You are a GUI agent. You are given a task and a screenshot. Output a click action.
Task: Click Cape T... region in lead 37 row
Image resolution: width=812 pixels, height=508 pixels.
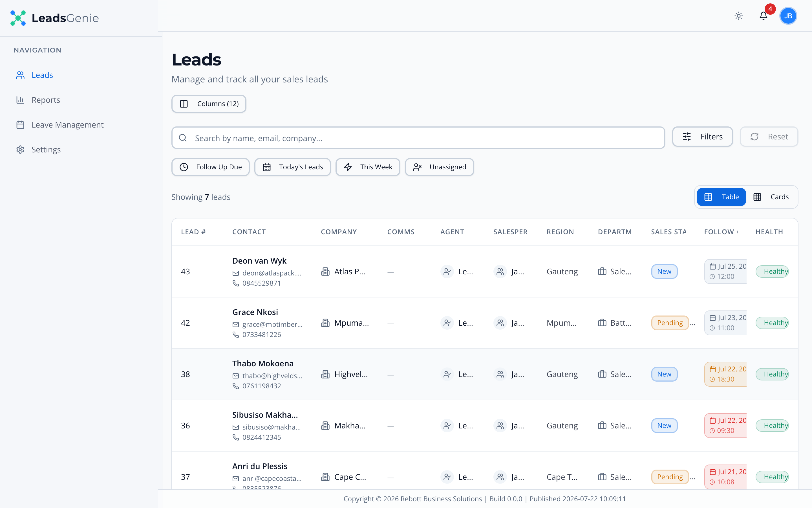(562, 477)
